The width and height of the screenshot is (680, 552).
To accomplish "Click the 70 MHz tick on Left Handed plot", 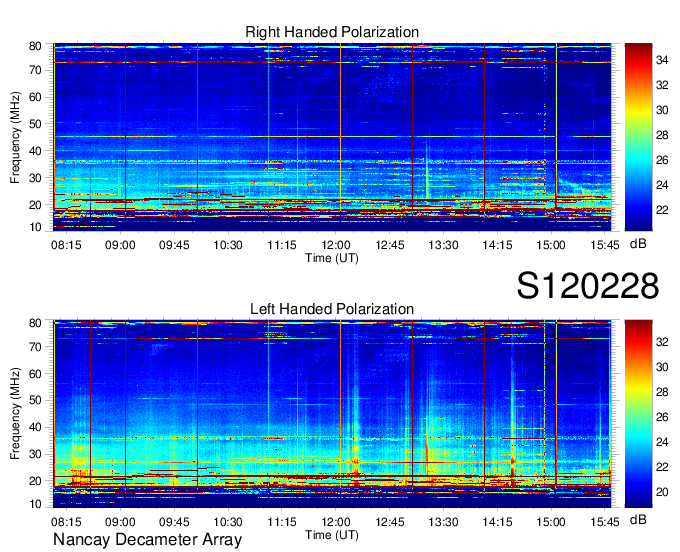I will (35, 346).
